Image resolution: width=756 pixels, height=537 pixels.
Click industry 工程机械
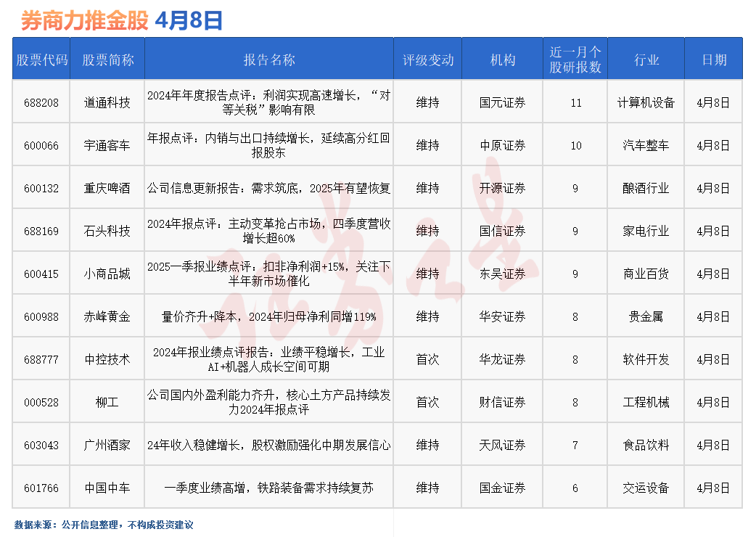[x=646, y=403]
